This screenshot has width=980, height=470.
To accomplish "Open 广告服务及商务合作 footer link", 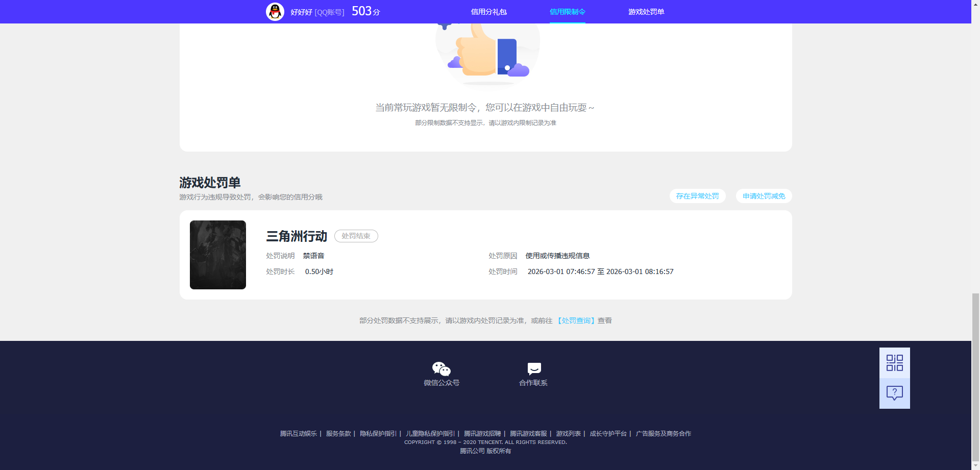I will point(663,434).
